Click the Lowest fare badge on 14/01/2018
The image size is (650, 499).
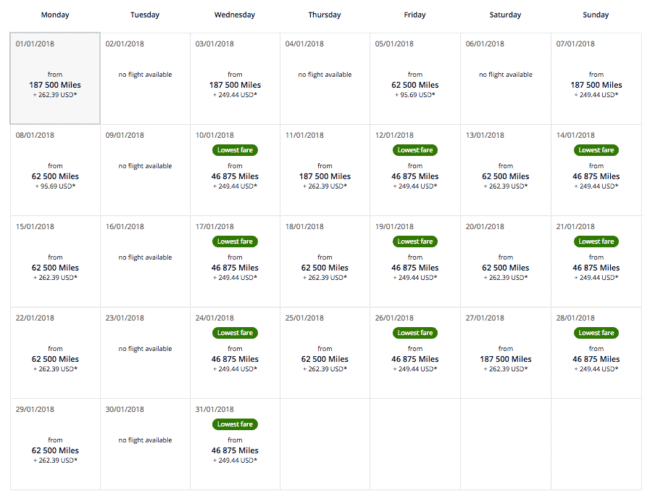596,150
